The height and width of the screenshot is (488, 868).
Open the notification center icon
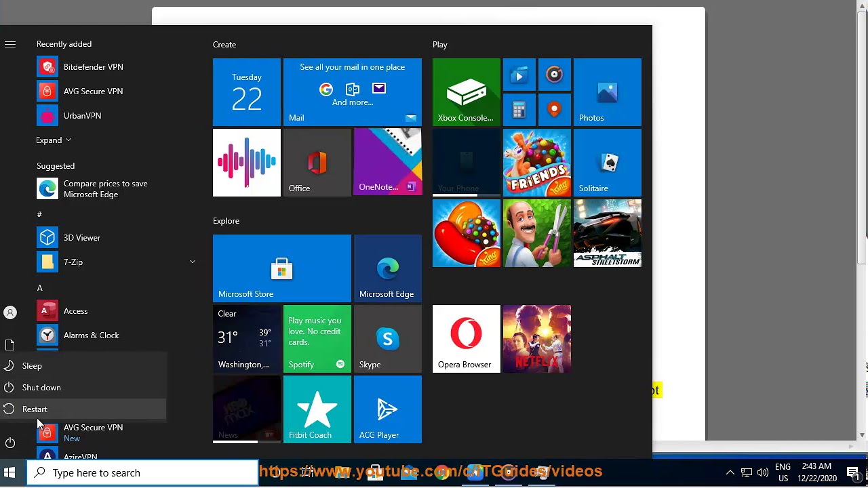click(853, 473)
